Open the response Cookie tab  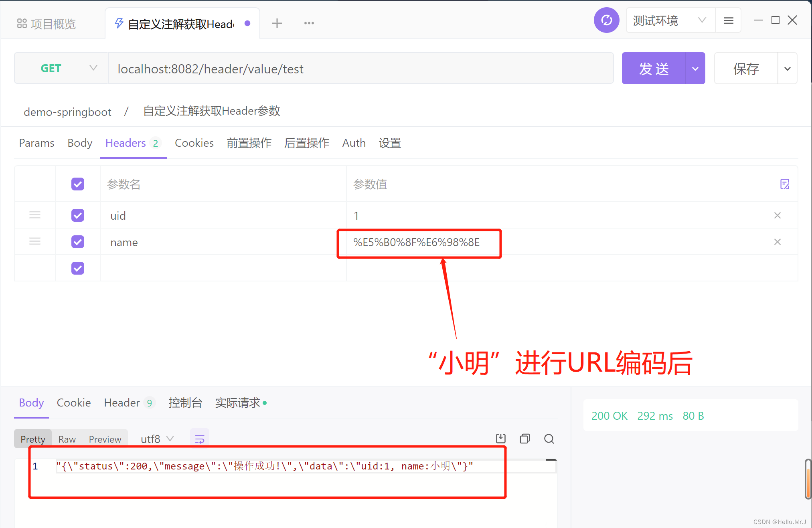coord(74,403)
